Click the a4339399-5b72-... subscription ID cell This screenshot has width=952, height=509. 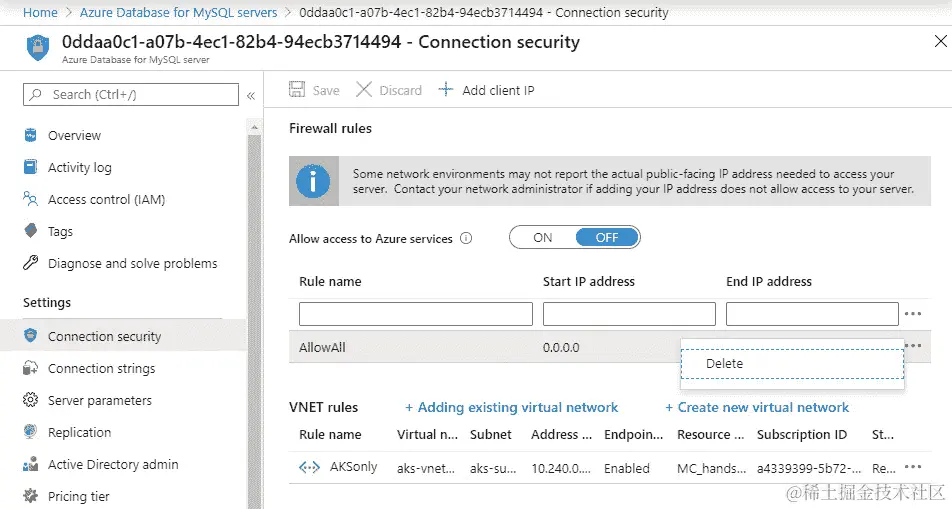[x=809, y=468]
